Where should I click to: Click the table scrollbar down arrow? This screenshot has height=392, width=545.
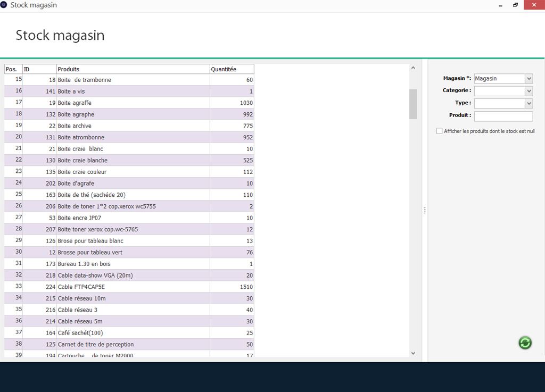[413, 353]
